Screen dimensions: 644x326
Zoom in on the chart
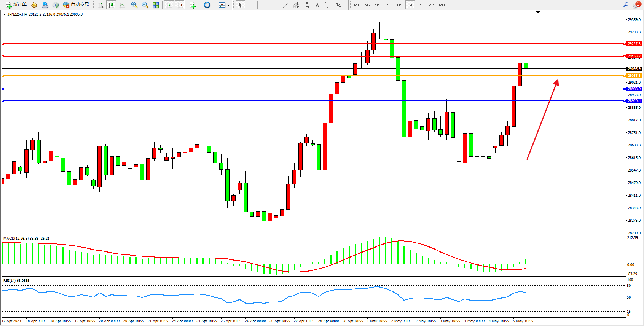pos(134,5)
